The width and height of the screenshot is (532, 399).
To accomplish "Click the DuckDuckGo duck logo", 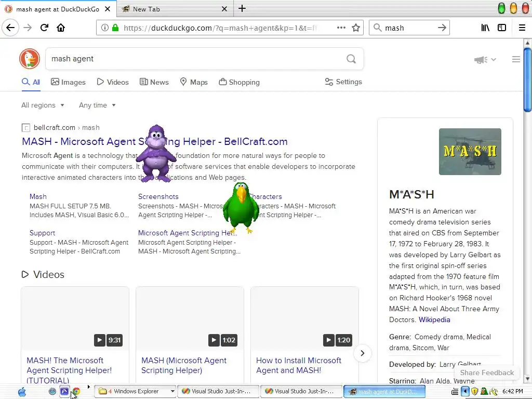I will point(30,59).
